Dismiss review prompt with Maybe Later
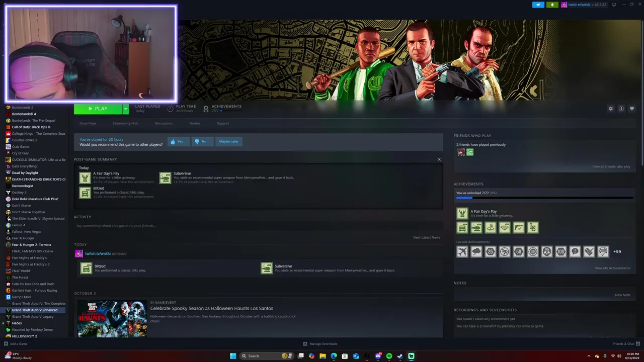The image size is (644, 362). (229, 142)
